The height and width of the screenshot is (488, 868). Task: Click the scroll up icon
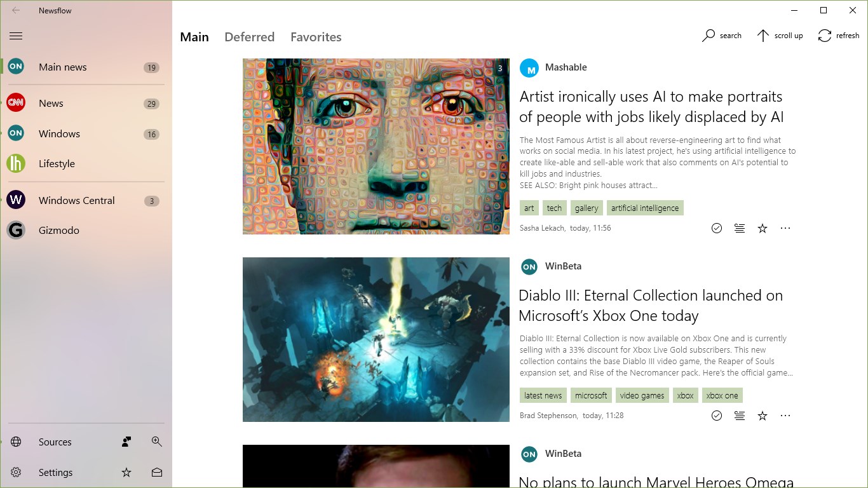(779, 36)
